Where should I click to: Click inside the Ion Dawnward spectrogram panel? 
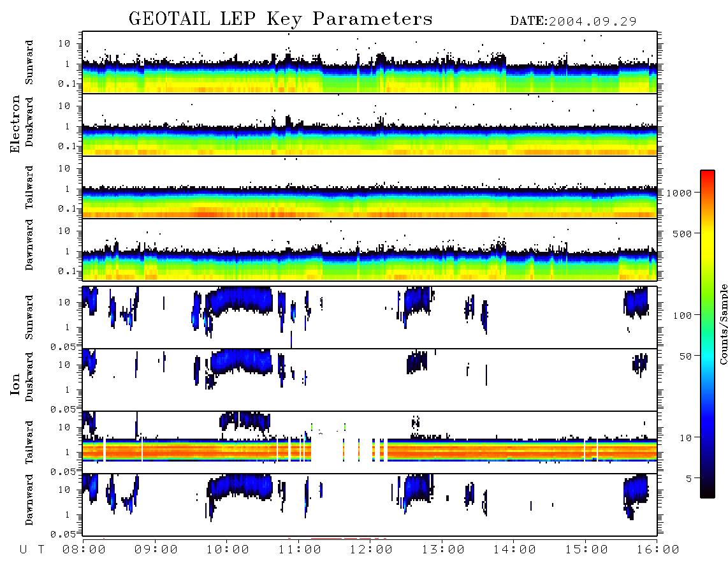(370, 504)
